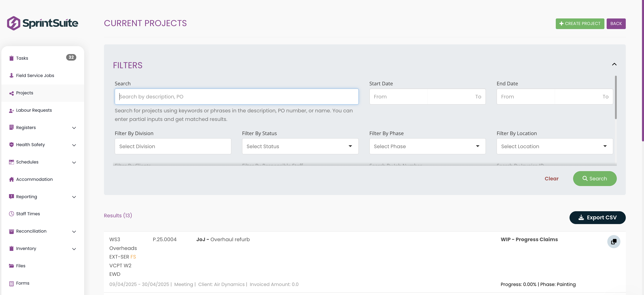
Task: Click the Staff Times clock icon
Action: pyautogui.click(x=11, y=214)
